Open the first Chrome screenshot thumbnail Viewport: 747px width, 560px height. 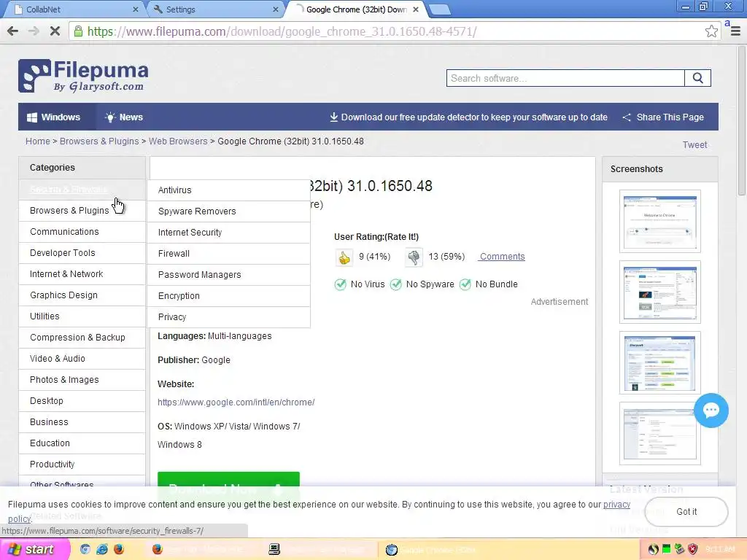[x=659, y=222]
